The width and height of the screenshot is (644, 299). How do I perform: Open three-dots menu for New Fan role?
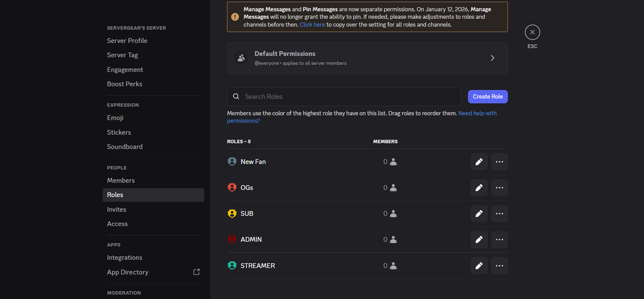point(499,162)
